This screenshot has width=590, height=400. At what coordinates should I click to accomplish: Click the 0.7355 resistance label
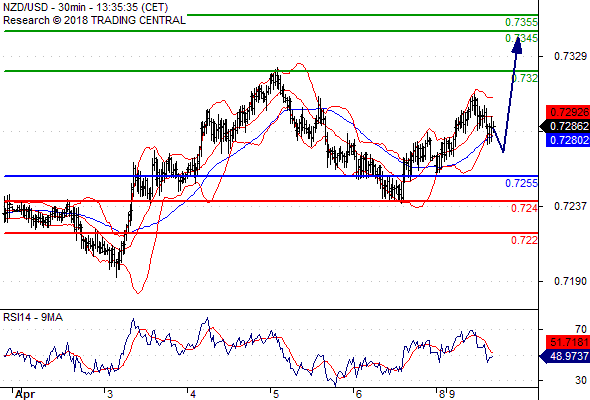(521, 22)
